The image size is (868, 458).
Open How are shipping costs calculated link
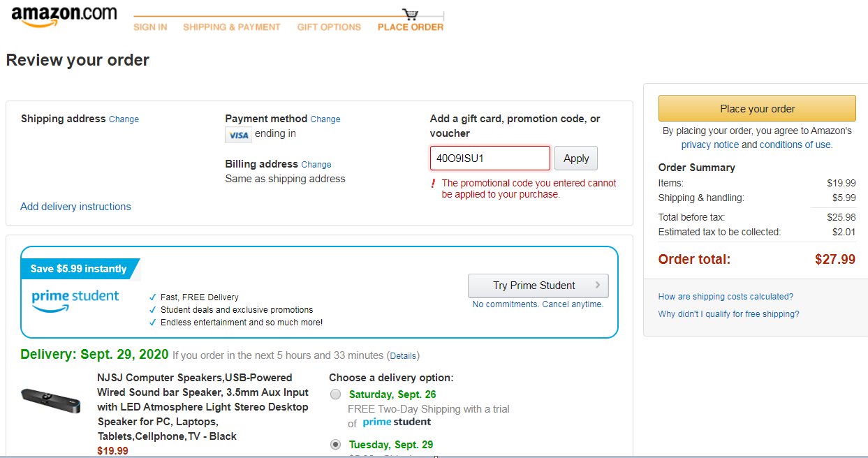pyautogui.click(x=726, y=297)
